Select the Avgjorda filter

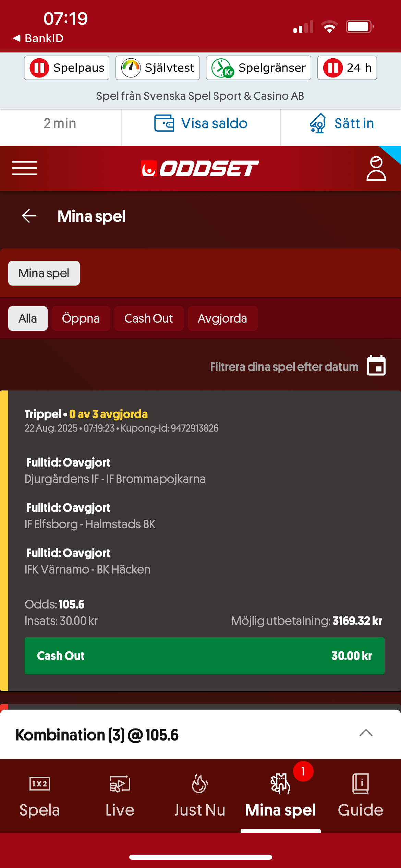point(222,318)
